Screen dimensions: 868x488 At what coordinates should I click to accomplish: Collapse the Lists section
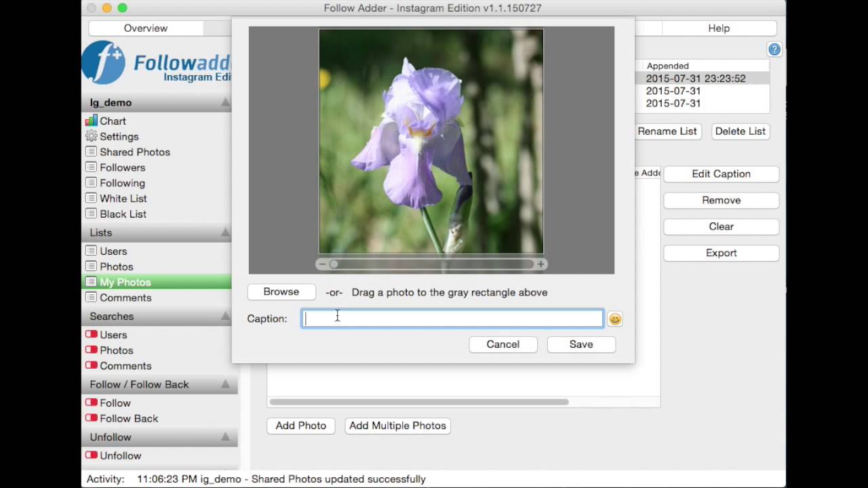click(225, 232)
